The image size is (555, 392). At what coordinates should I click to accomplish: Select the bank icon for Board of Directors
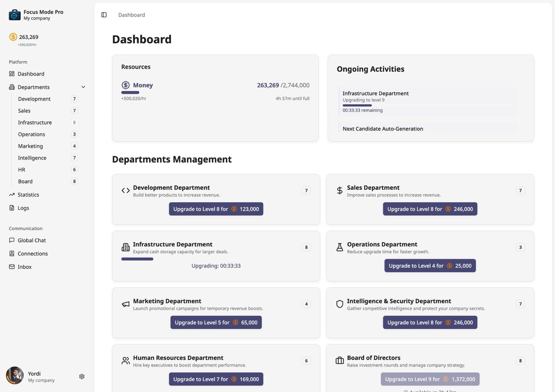(339, 360)
